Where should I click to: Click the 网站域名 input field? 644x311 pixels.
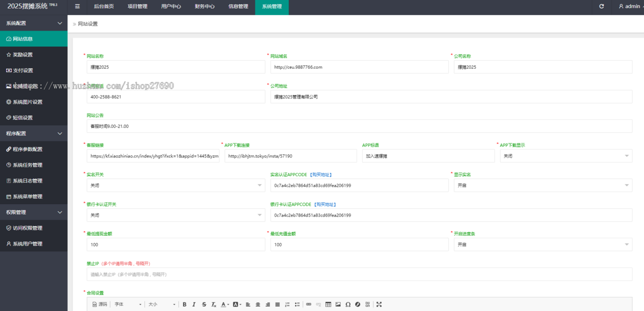coord(359,67)
